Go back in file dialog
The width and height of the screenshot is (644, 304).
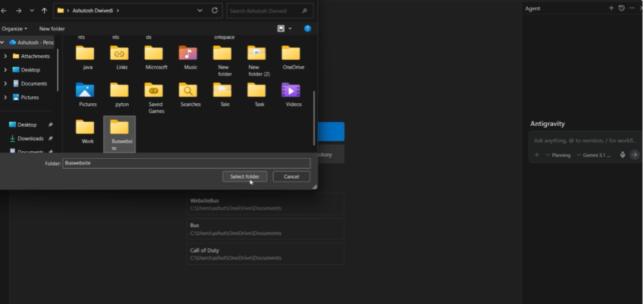(4, 11)
